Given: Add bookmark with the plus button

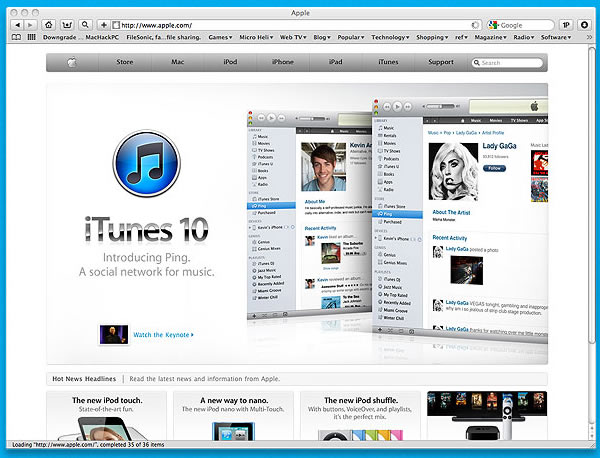Looking at the screenshot, I should point(104,25).
